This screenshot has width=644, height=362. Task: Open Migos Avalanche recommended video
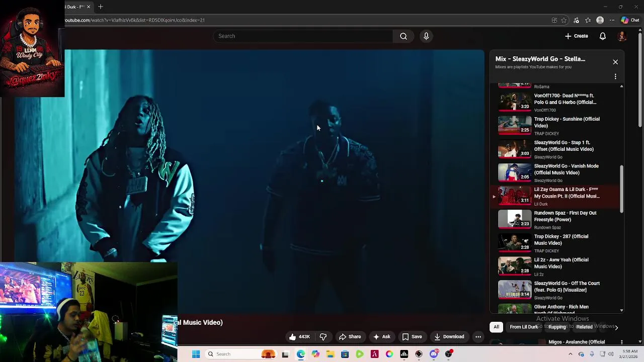click(577, 342)
